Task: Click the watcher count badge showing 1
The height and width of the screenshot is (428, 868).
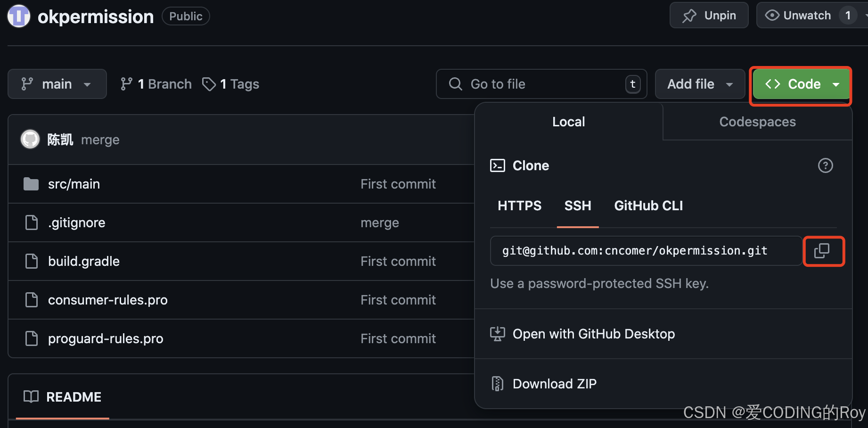Action: click(848, 16)
